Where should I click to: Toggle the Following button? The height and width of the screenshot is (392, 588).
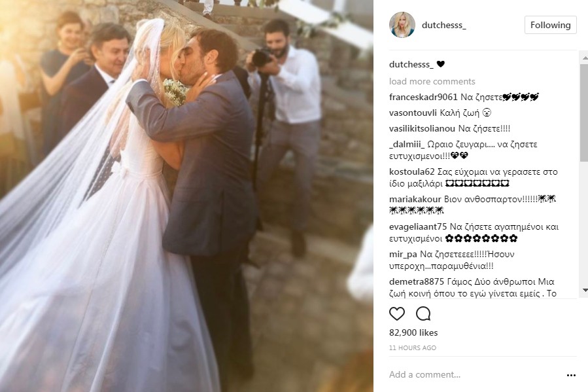pyautogui.click(x=550, y=25)
